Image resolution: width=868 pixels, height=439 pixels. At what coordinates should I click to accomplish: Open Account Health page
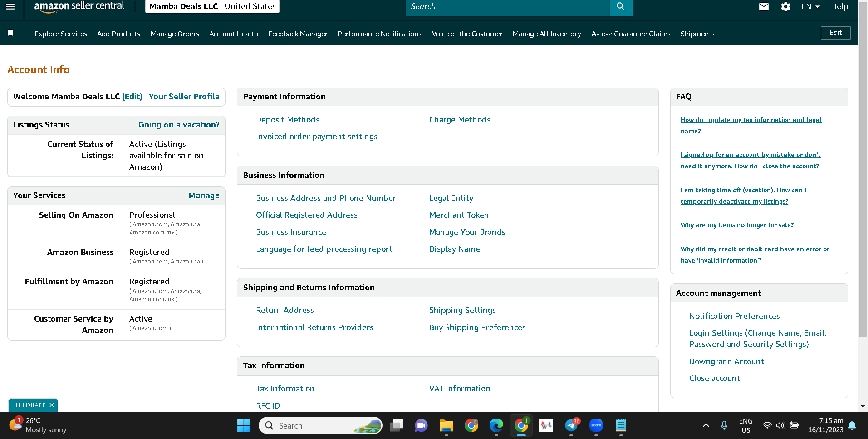[x=234, y=34]
